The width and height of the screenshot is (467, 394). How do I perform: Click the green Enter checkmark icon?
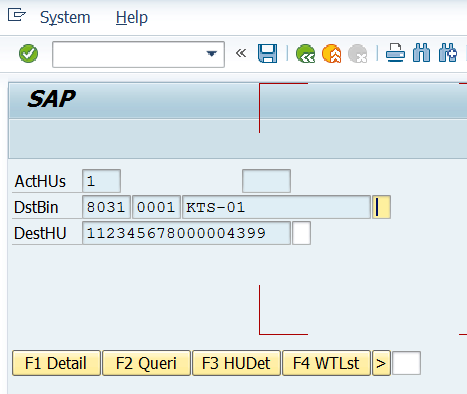pos(28,54)
